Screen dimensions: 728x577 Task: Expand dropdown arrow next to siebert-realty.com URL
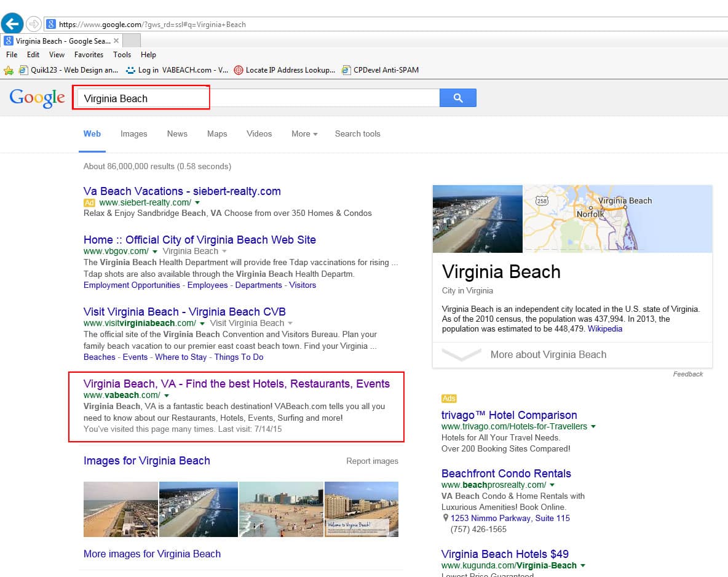(x=197, y=203)
